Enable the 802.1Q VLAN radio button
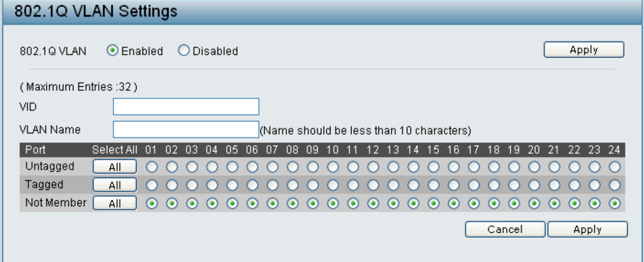 [x=112, y=51]
